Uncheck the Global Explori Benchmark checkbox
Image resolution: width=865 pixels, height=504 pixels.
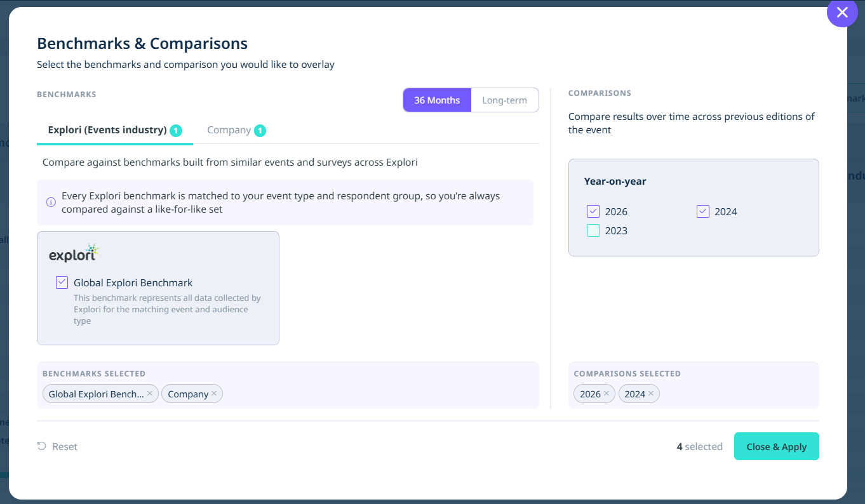[62, 282]
